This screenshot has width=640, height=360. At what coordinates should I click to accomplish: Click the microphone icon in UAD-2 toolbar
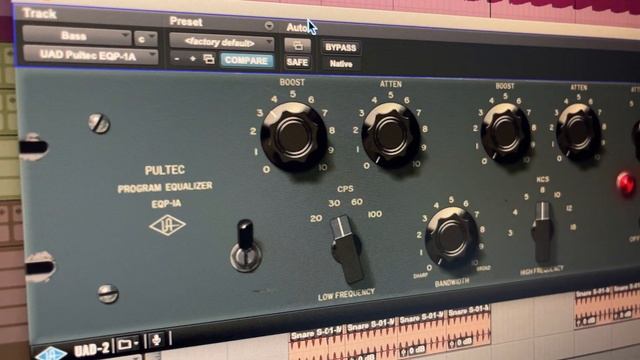(x=156, y=340)
